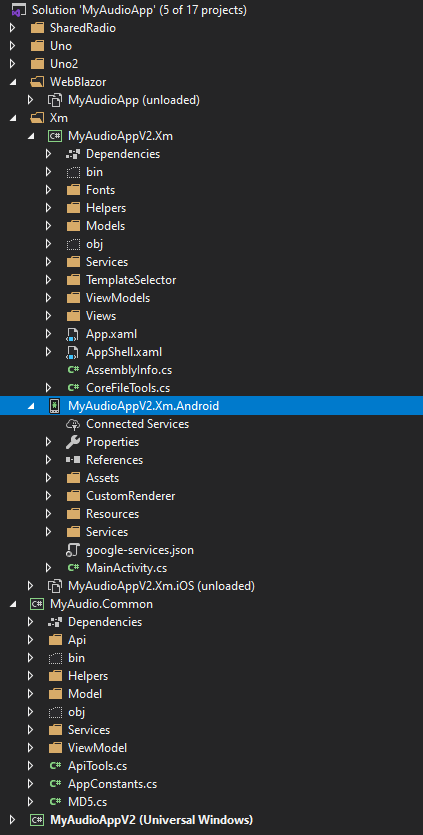Click the Connected Services cloud icon

tap(72, 424)
